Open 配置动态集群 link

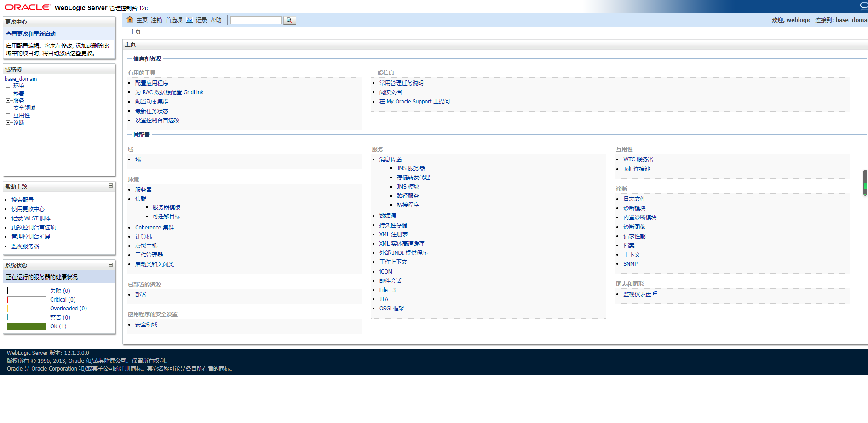(x=152, y=102)
